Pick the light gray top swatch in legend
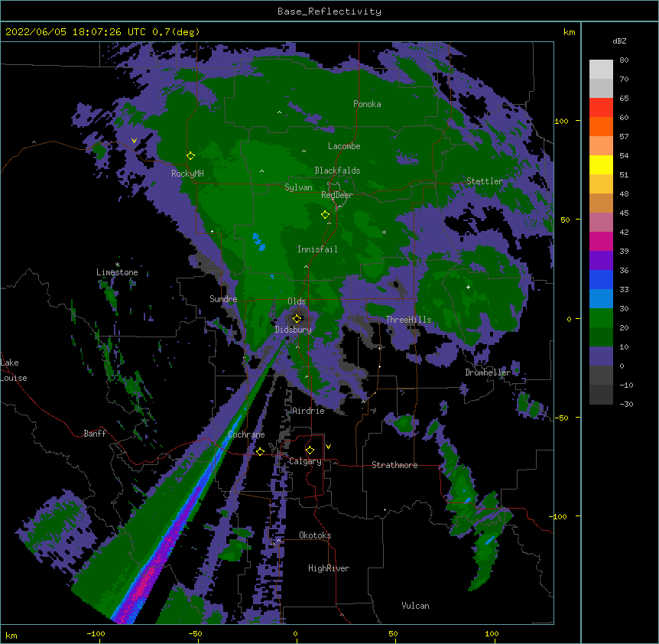Viewport: 659px width, 644px height. 601,69
